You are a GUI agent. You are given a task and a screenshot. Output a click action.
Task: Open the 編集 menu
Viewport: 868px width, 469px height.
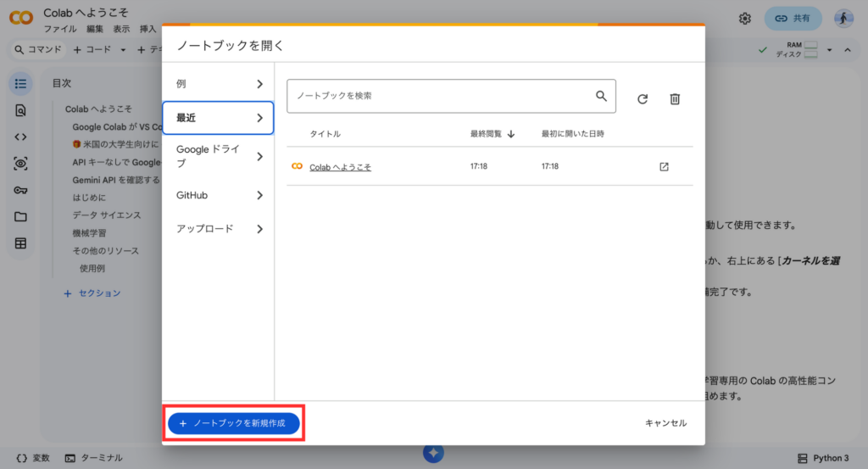95,30
